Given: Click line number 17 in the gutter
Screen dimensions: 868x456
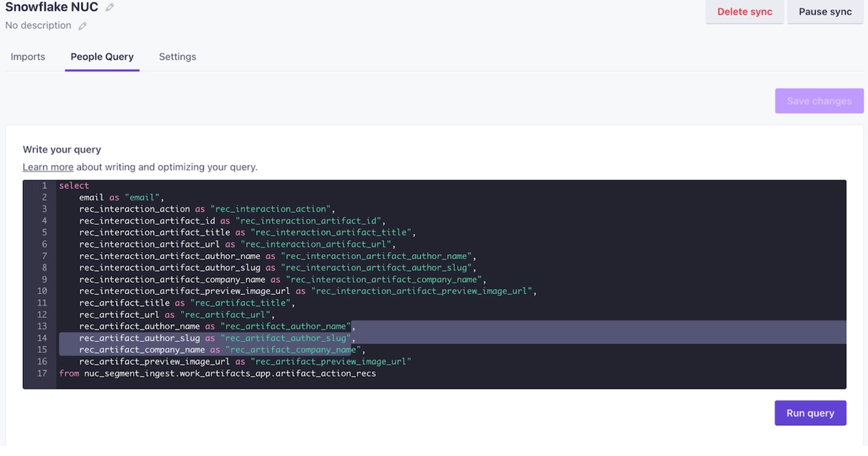Looking at the screenshot, I should click(x=43, y=373).
